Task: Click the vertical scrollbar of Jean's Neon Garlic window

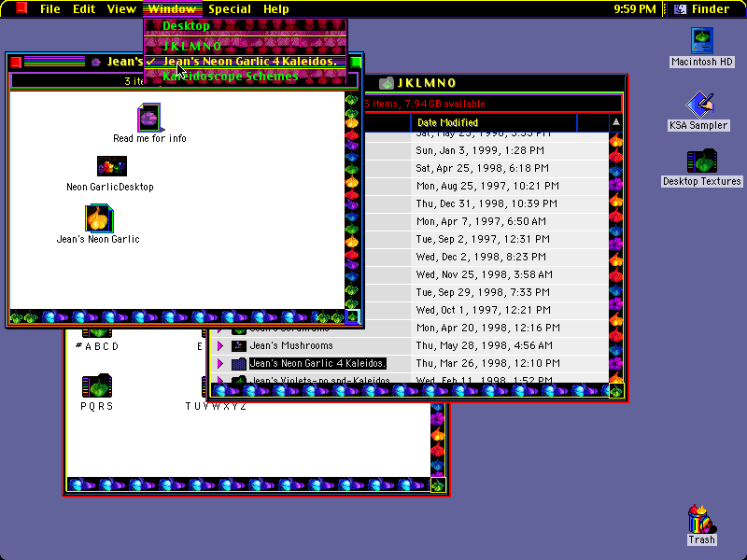Action: (x=352, y=200)
